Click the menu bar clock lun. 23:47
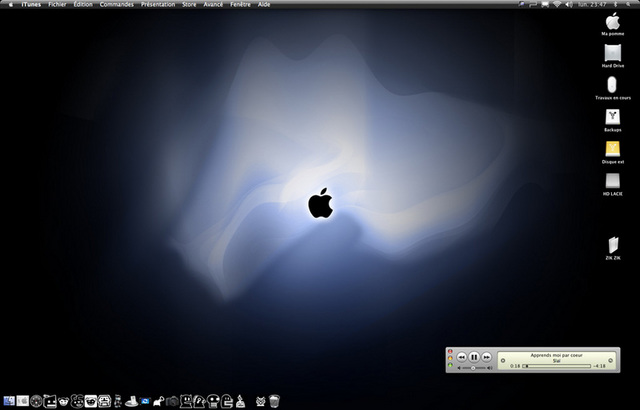Image resolution: width=640 pixels, height=410 pixels. pyautogui.click(x=592, y=4)
